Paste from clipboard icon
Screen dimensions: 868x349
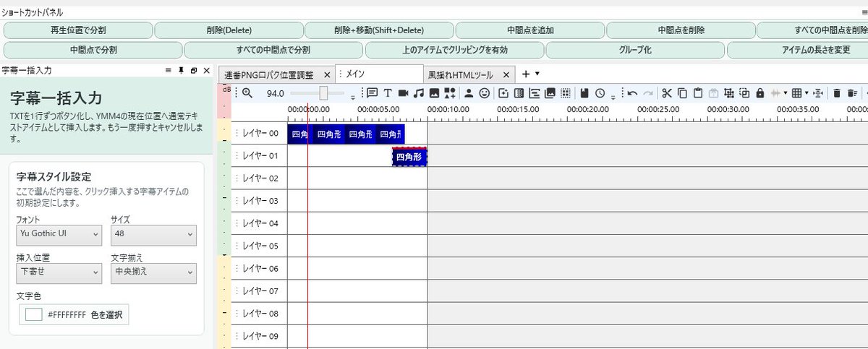698,93
